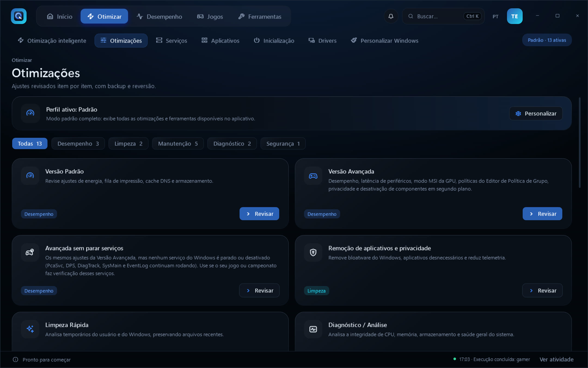Switch to Otimização inteligente sub-tab

click(52, 41)
